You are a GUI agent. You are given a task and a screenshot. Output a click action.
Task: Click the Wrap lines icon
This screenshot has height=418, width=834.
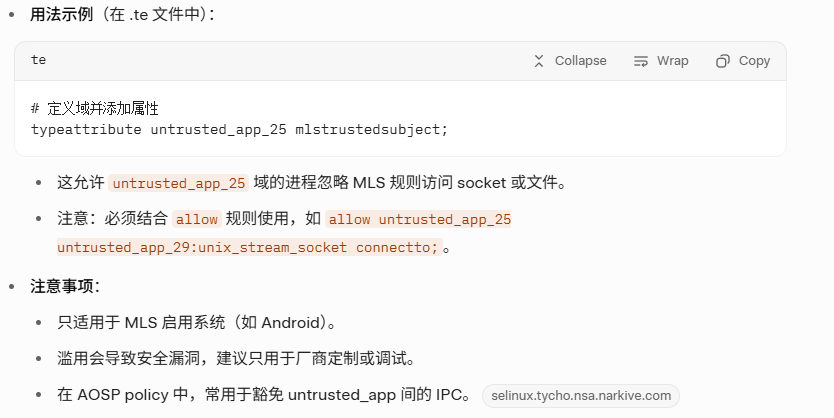click(x=640, y=61)
